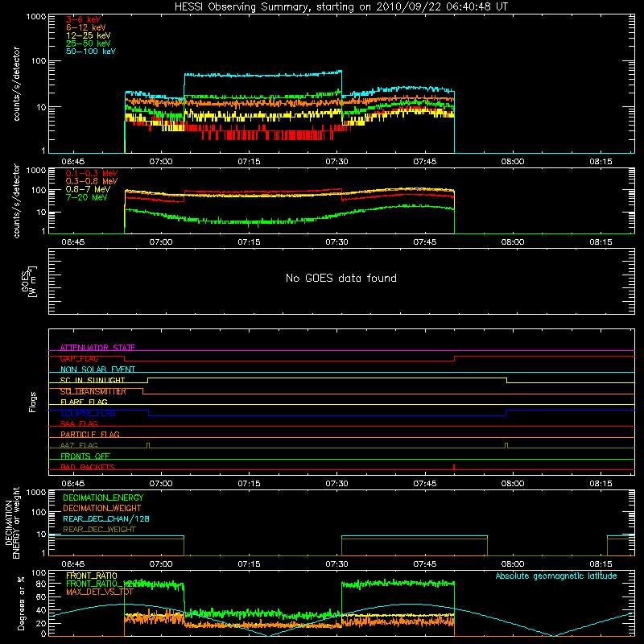The height and width of the screenshot is (644, 644).
Task: Select the 12-25 keV legend label
Action: (x=88, y=35)
